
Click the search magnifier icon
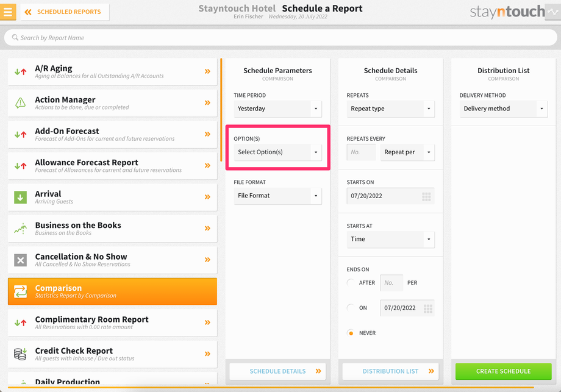point(15,38)
